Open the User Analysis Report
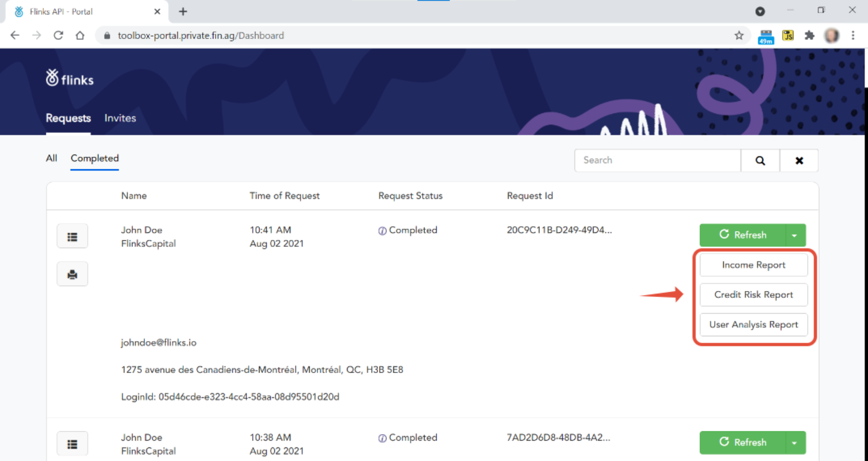 [753, 324]
